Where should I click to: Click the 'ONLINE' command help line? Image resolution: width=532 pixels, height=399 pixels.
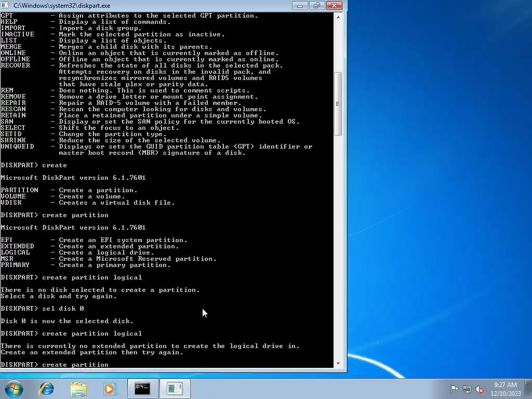coord(139,53)
